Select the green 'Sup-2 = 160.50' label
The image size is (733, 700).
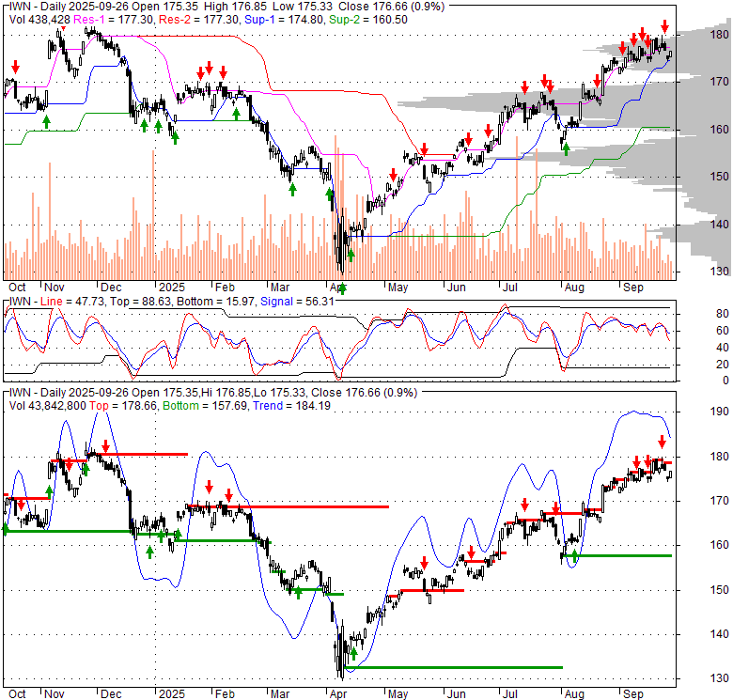point(367,20)
